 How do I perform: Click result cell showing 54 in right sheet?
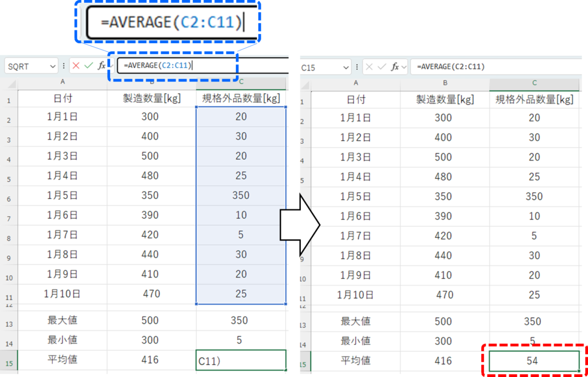point(534,361)
